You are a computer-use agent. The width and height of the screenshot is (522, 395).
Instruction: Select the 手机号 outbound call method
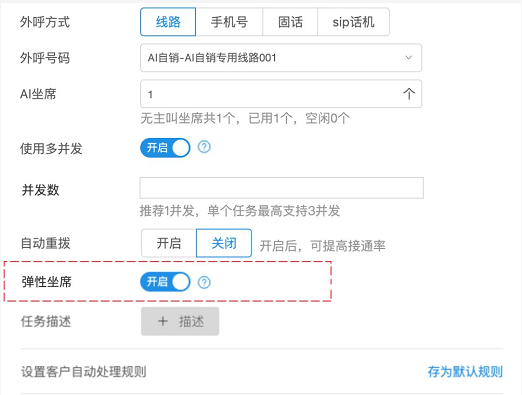coord(229,22)
